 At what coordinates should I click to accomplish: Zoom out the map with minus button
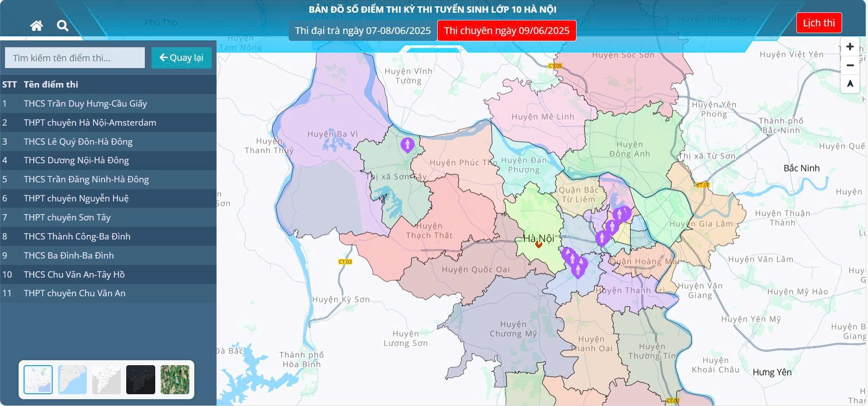tap(850, 65)
